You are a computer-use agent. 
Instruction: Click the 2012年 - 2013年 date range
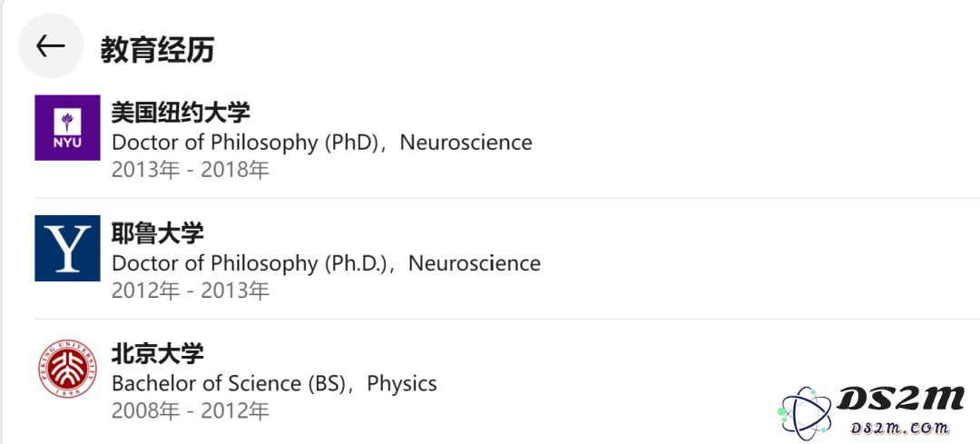tap(191, 291)
